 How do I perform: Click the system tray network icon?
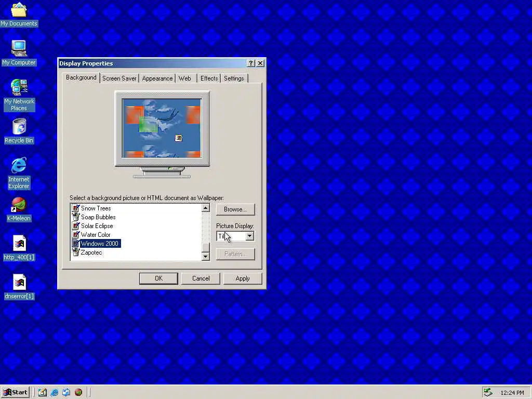tap(488, 392)
